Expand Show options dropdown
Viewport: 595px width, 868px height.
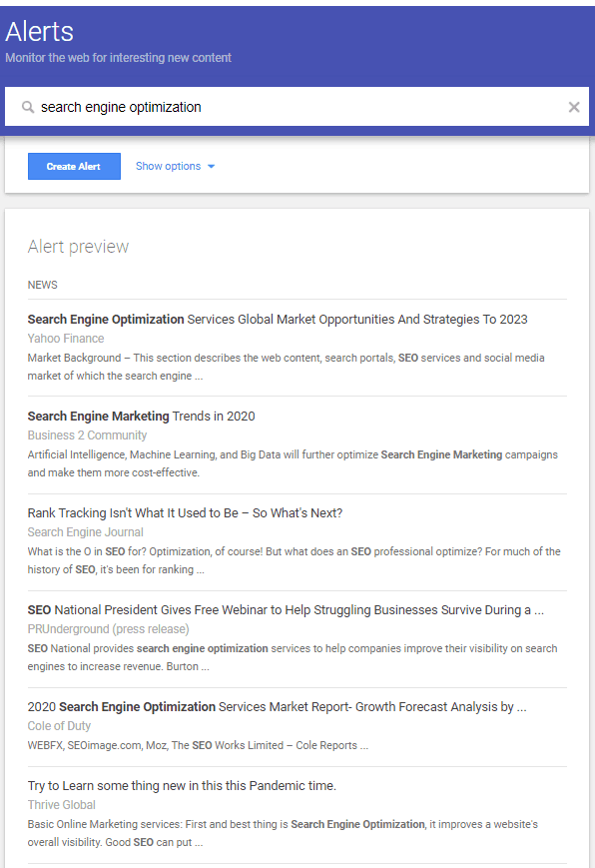tap(175, 166)
